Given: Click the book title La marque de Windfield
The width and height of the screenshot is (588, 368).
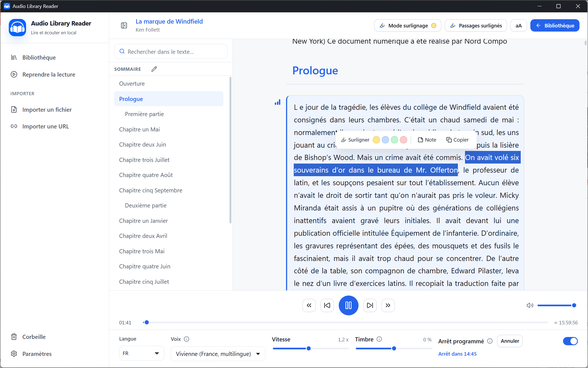Looking at the screenshot, I should 169,21.
